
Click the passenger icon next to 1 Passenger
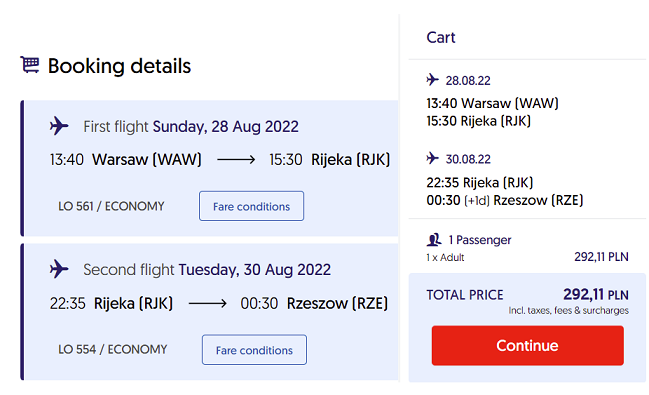(x=434, y=240)
